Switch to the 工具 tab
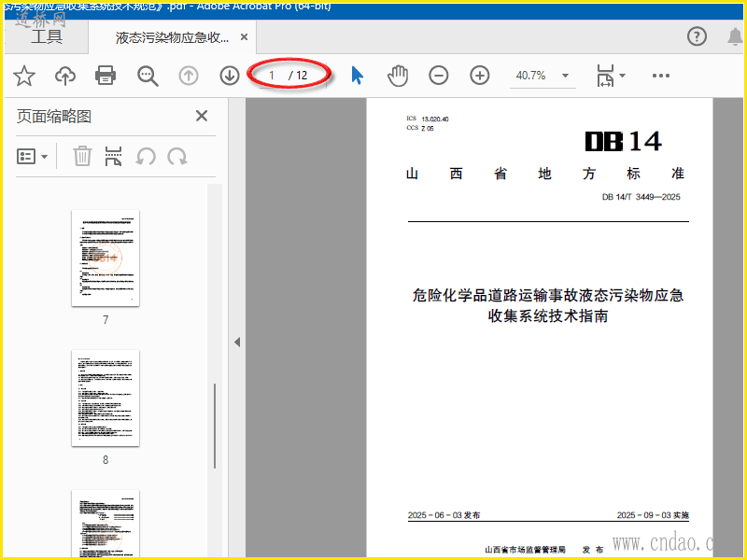Viewport: 747px width, 560px height. (x=46, y=36)
